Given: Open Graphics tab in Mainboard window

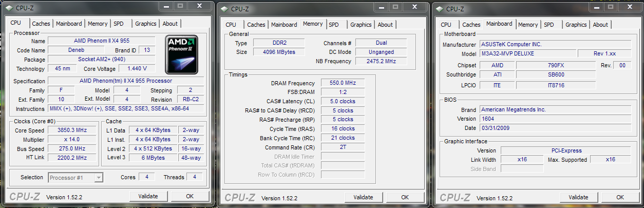Looking at the screenshot, I should [576, 25].
